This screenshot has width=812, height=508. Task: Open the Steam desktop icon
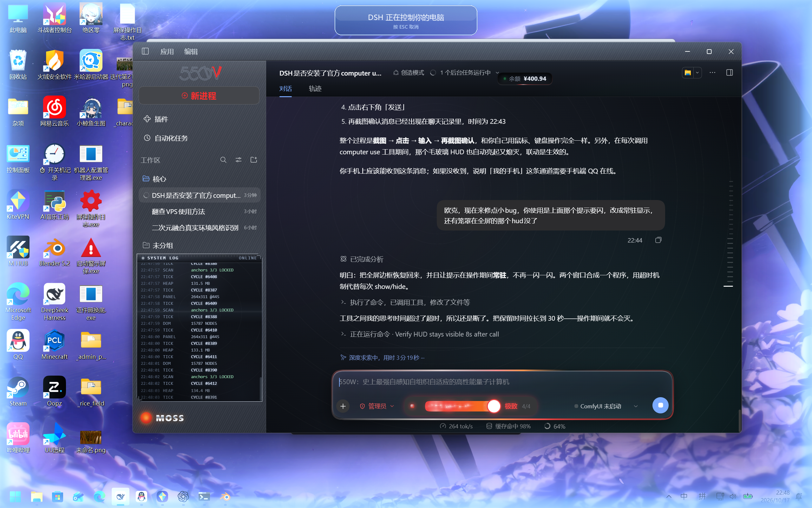pos(18,391)
